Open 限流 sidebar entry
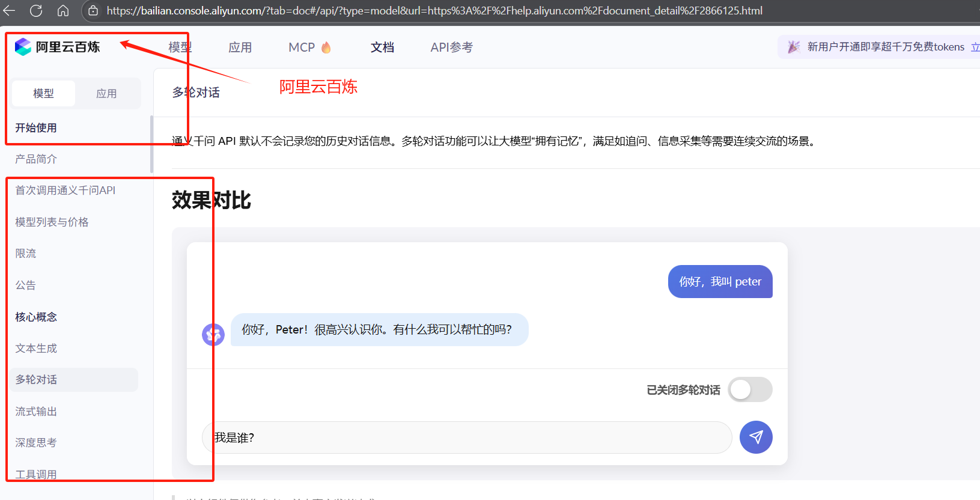This screenshot has width=980, height=500. (26, 254)
